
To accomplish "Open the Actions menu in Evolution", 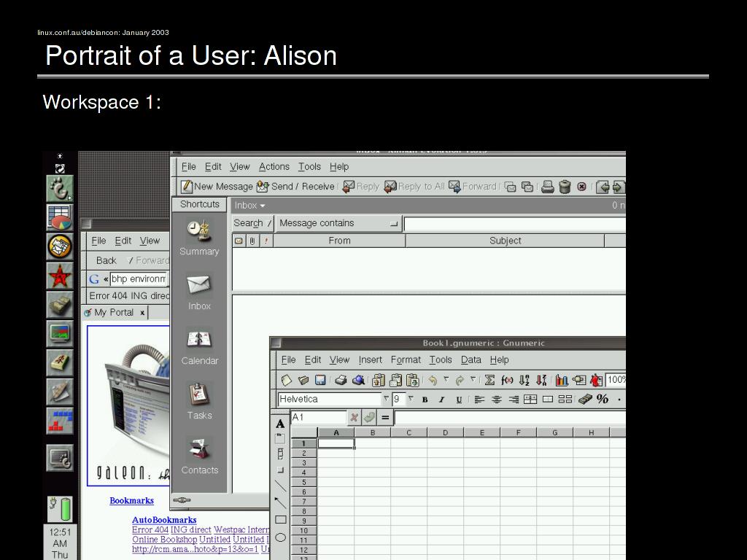I will click(274, 166).
